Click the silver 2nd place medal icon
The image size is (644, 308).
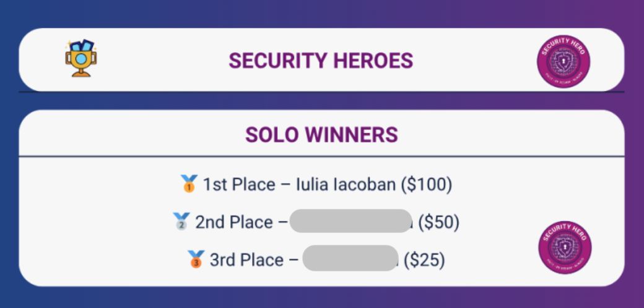[181, 221]
